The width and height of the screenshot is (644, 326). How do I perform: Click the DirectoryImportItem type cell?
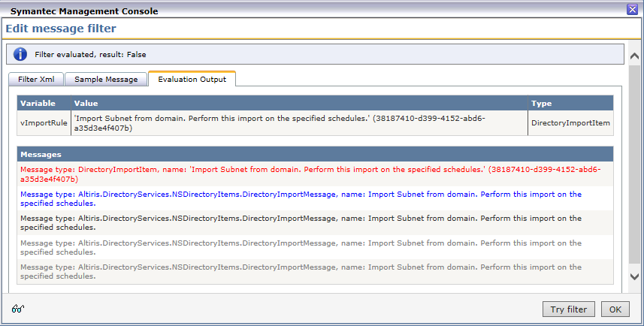click(x=570, y=122)
